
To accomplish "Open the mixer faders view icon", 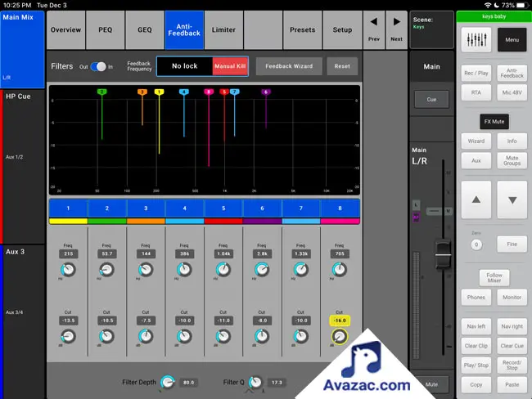I will pyautogui.click(x=476, y=40).
